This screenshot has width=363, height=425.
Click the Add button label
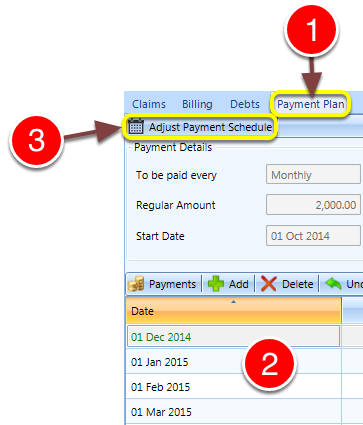239,284
